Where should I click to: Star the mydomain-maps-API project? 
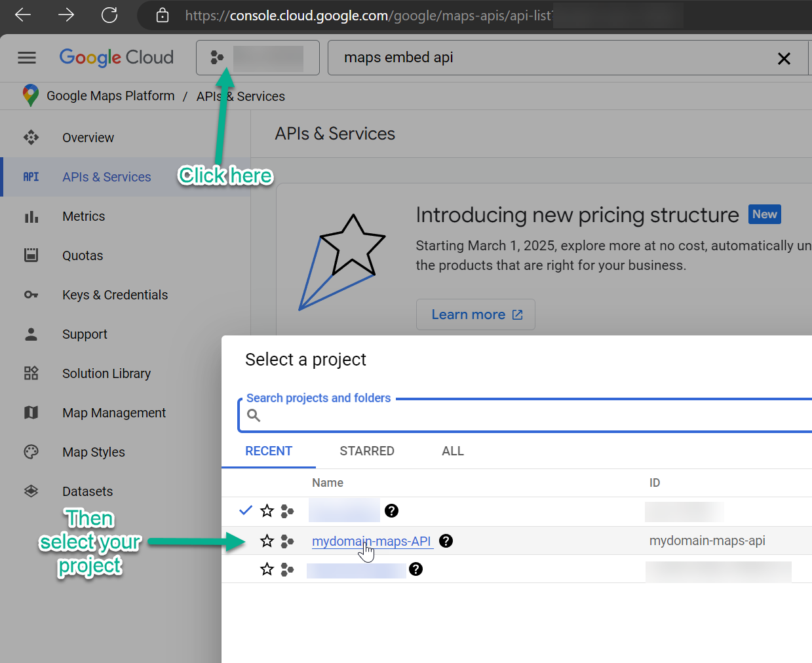[x=267, y=540]
